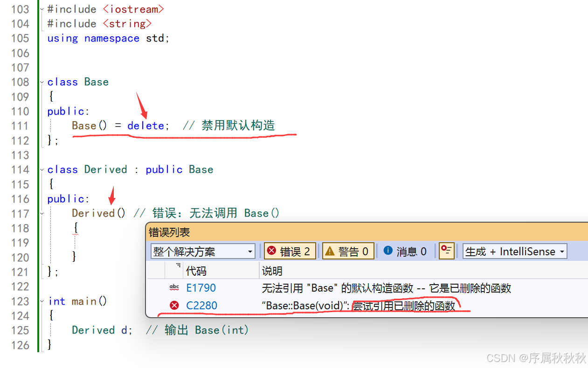This screenshot has width=588, height=368.
Task: Collapse the class Base code block
Action: [x=42, y=82]
